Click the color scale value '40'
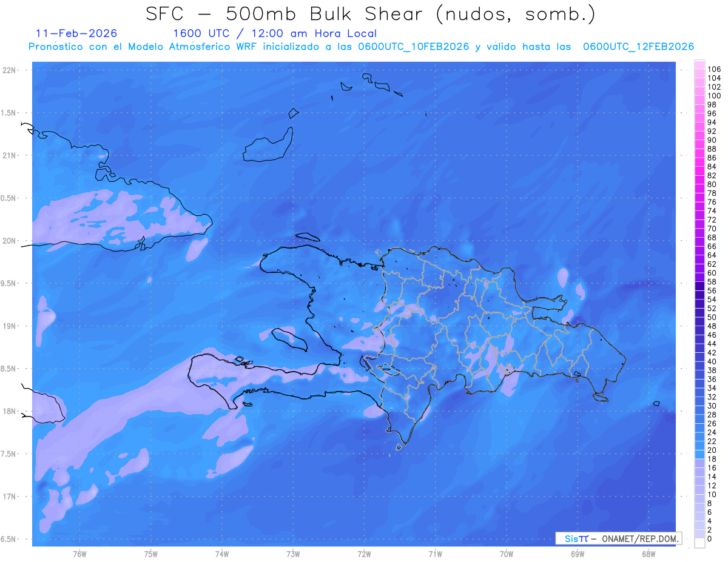Screen dimensions: 728x562 coord(712,361)
